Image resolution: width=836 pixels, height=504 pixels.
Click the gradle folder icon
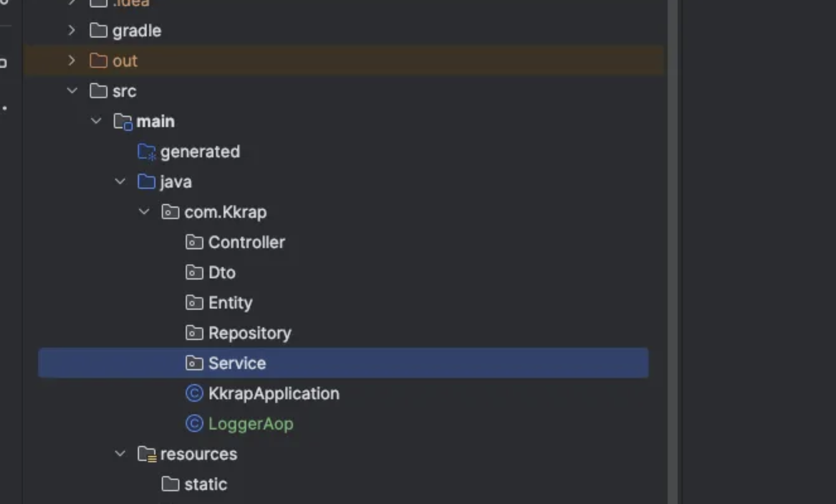click(x=98, y=31)
